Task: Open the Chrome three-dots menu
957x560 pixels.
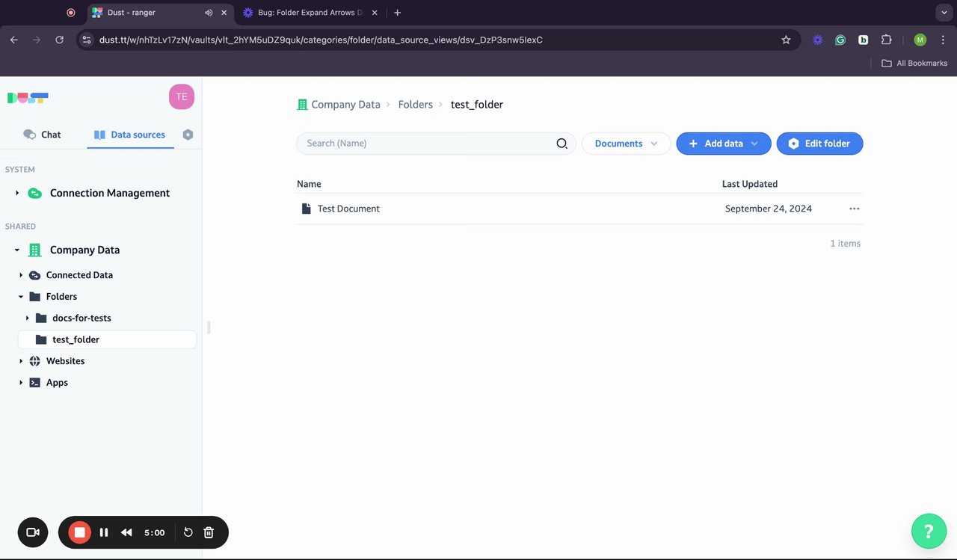Action: coord(943,40)
